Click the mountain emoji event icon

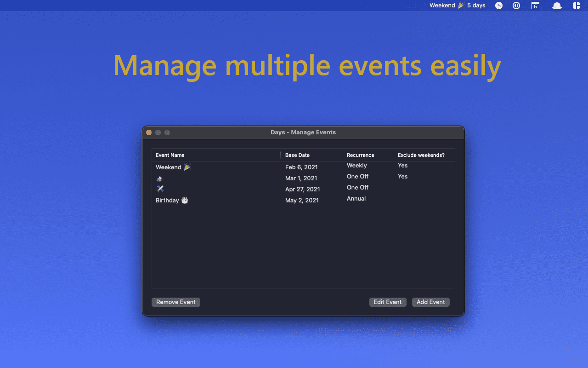pyautogui.click(x=158, y=178)
